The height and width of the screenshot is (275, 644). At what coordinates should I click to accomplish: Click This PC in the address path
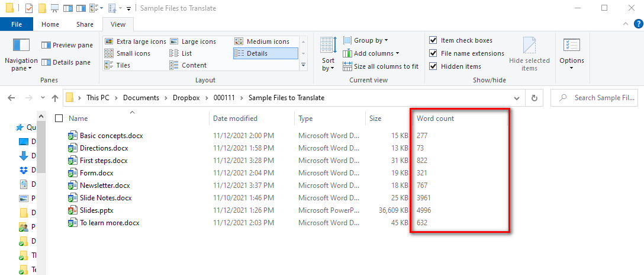(x=98, y=98)
